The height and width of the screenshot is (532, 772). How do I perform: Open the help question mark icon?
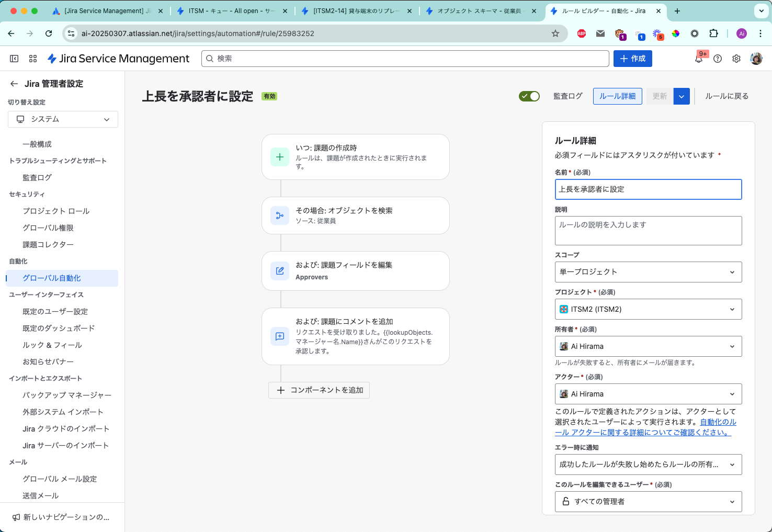point(718,59)
